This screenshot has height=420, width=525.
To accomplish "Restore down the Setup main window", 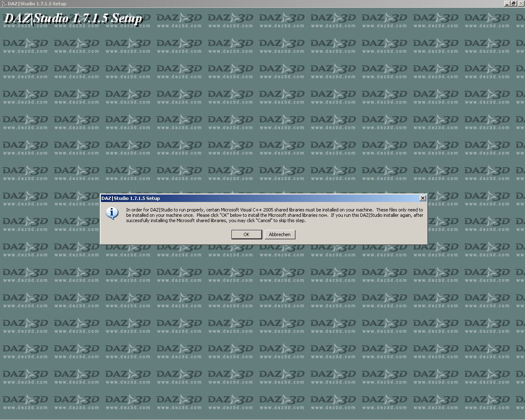I will 514,3.
